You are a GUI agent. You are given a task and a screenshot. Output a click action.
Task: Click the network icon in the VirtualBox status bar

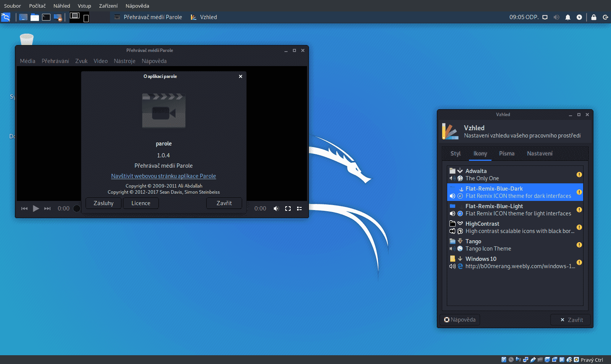pos(526,359)
